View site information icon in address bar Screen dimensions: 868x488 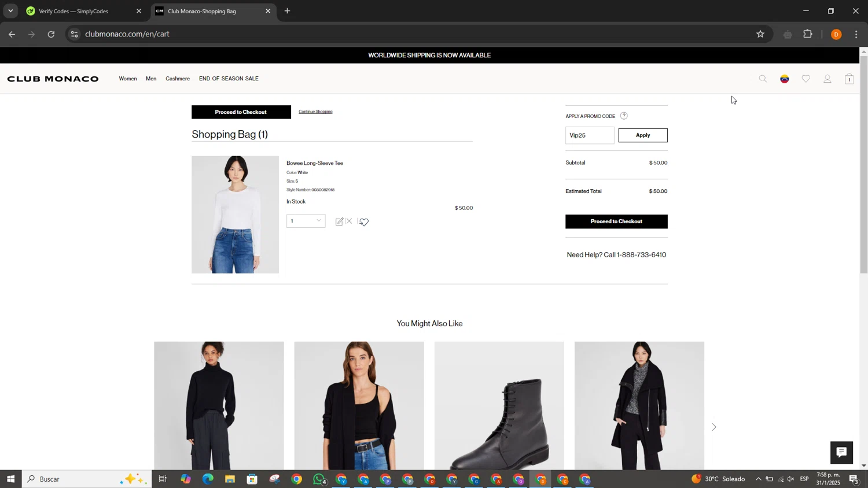click(x=74, y=34)
